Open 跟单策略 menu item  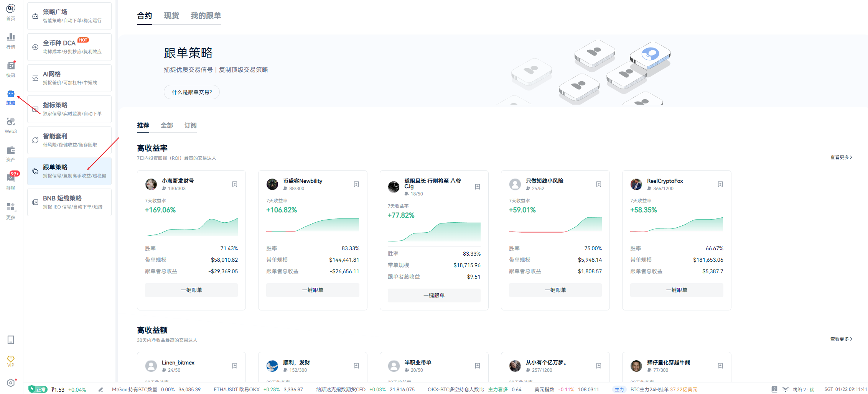coord(69,171)
